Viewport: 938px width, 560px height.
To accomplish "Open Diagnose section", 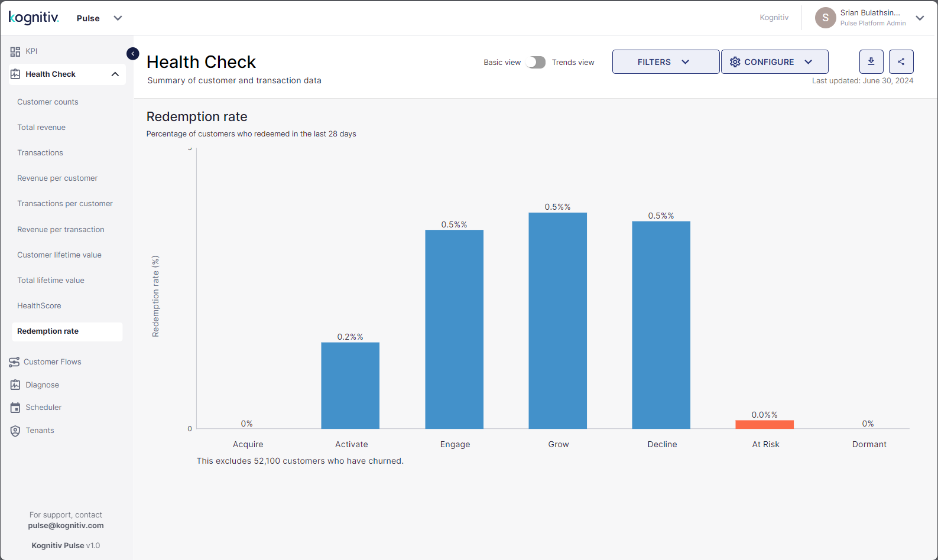I will (43, 385).
